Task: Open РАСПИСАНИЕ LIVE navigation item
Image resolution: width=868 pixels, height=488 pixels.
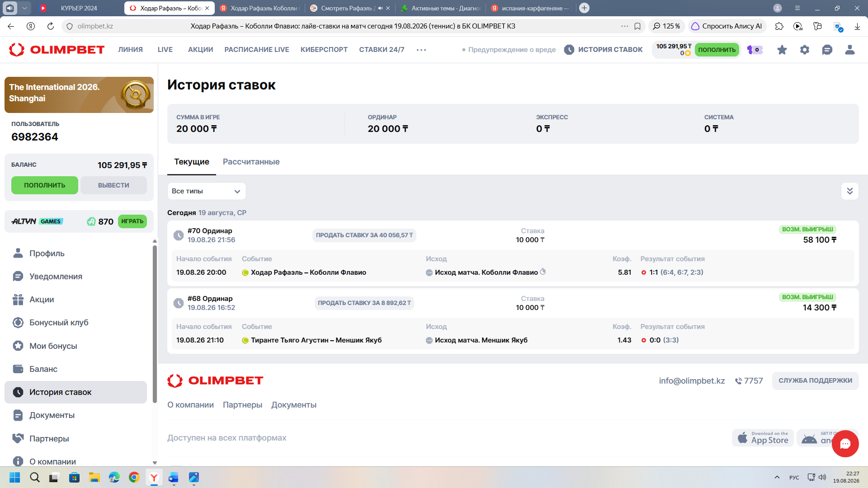Action: pyautogui.click(x=257, y=50)
